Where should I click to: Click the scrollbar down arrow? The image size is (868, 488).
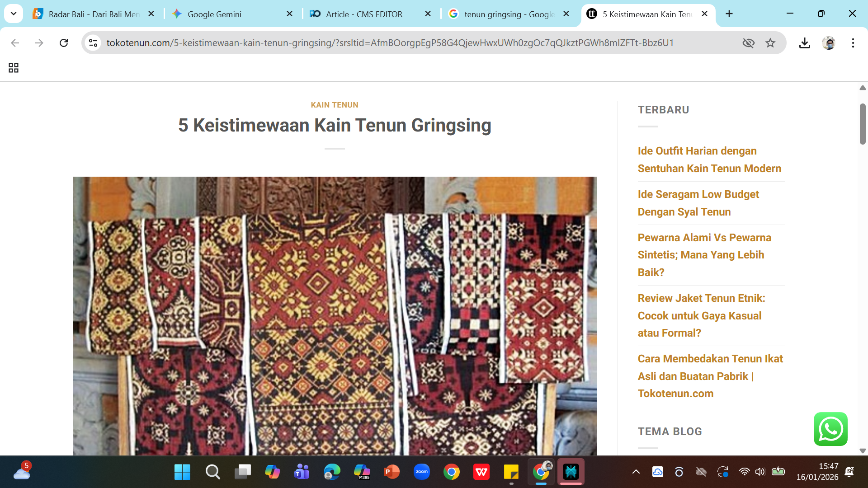pyautogui.click(x=863, y=450)
